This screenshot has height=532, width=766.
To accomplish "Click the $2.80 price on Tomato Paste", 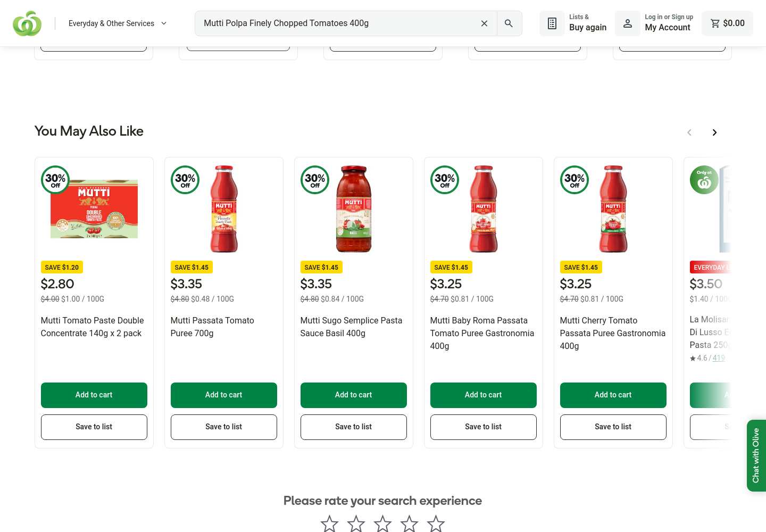I will pyautogui.click(x=57, y=284).
